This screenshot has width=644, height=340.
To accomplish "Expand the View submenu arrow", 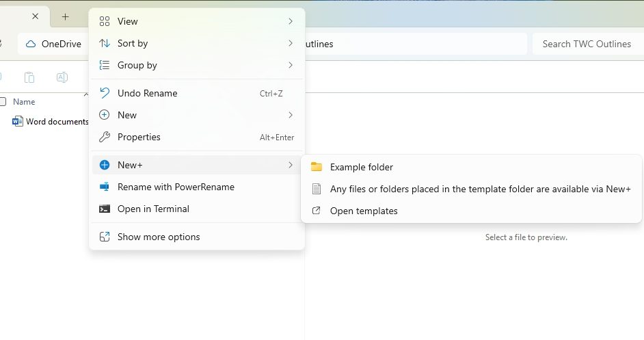I will [x=290, y=21].
